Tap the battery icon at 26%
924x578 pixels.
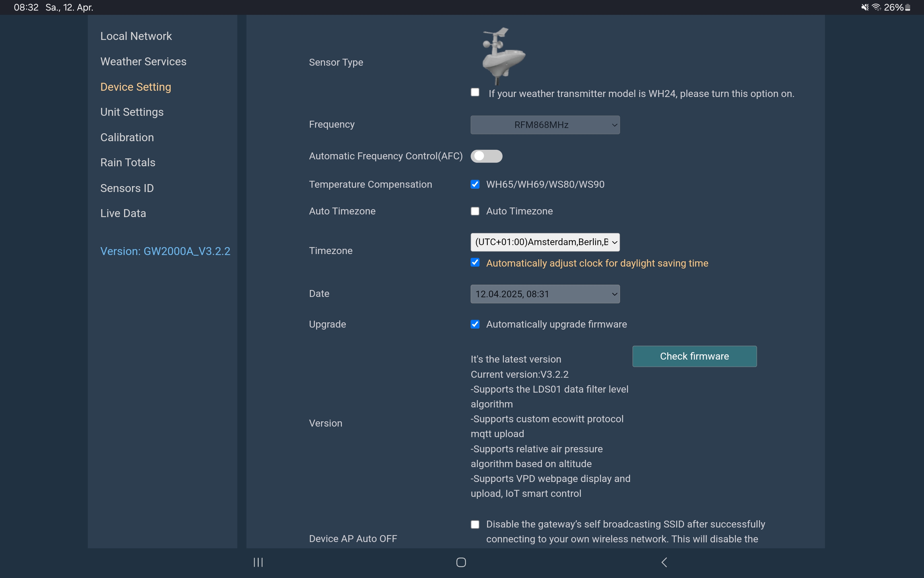(907, 7)
